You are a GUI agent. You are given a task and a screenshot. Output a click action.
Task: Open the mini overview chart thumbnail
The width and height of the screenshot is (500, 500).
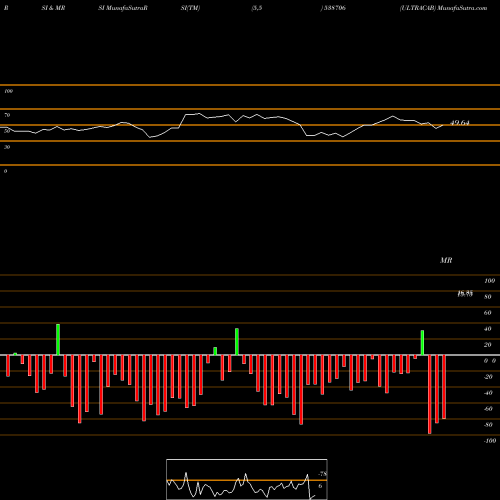click(247, 479)
